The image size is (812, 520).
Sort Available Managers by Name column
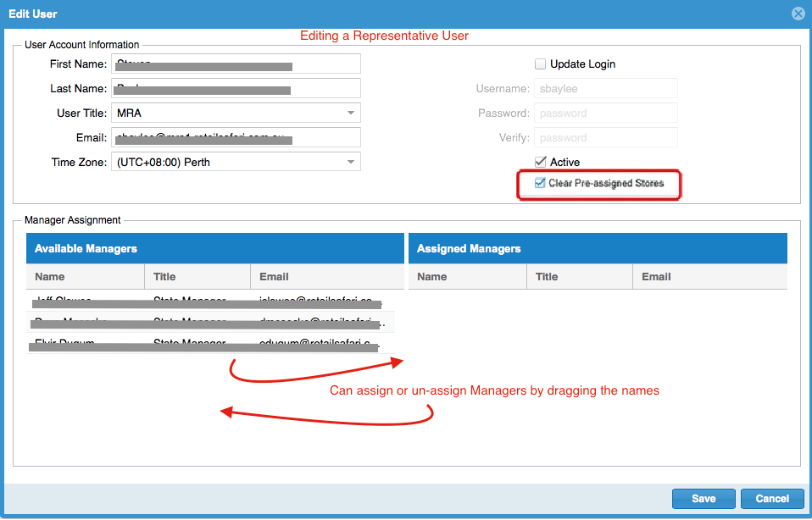85,277
